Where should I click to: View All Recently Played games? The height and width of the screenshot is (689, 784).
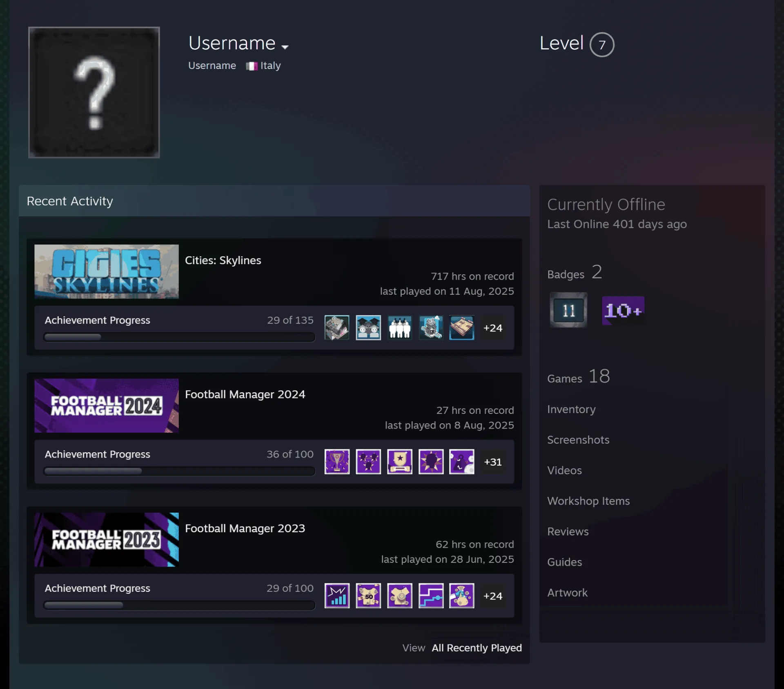(477, 648)
